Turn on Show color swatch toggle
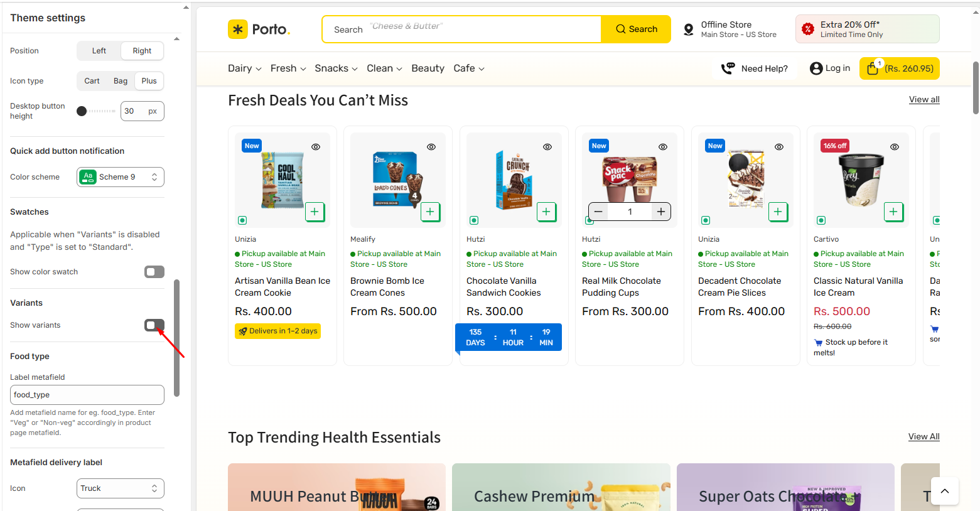 point(154,272)
